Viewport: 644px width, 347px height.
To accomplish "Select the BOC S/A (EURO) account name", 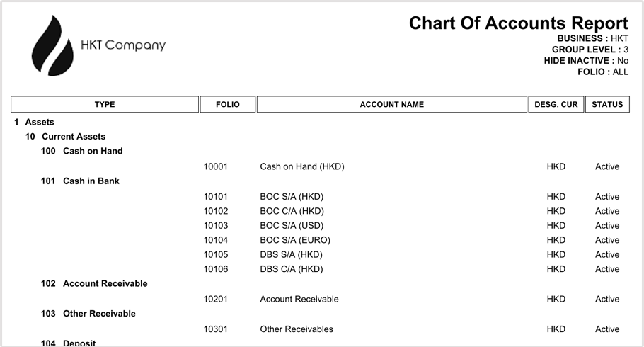I will (x=295, y=239).
